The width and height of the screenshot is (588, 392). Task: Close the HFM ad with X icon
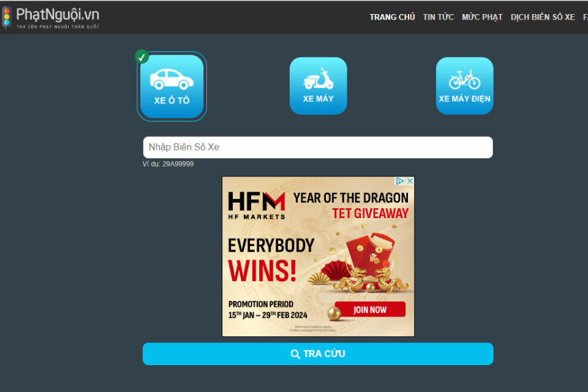[410, 181]
